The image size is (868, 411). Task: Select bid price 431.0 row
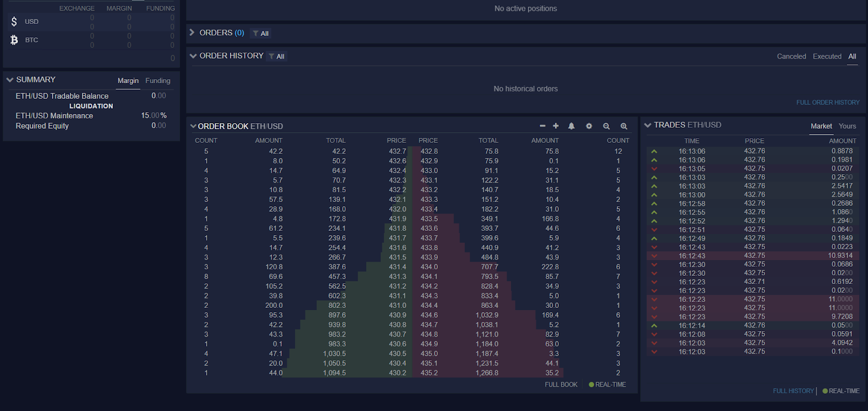(x=397, y=306)
